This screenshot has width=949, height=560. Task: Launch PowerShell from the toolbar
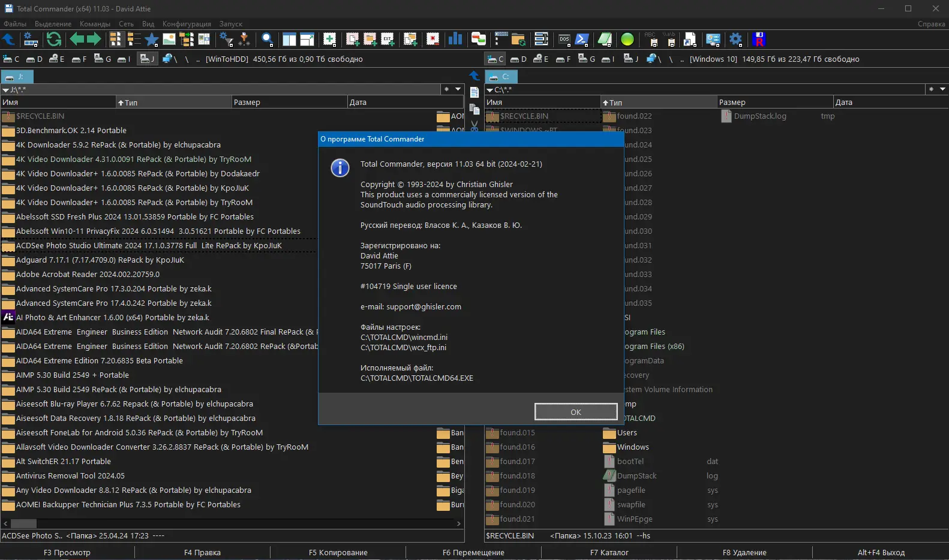(582, 40)
